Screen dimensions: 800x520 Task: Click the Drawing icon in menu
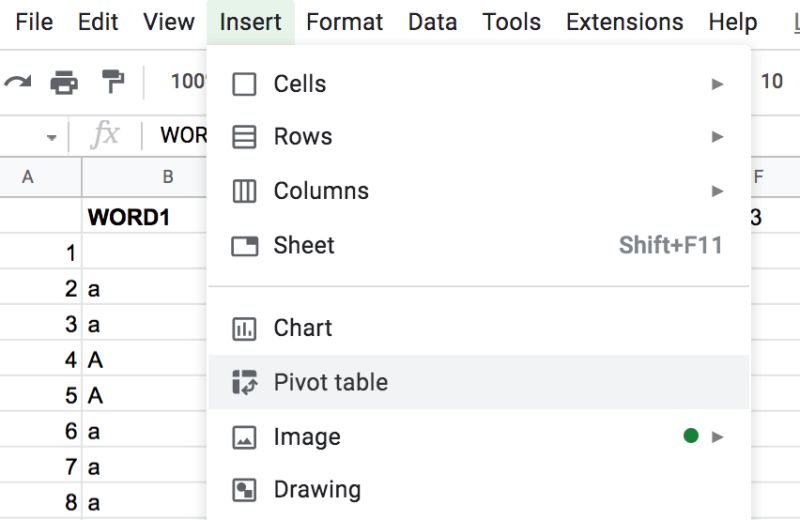coord(244,490)
